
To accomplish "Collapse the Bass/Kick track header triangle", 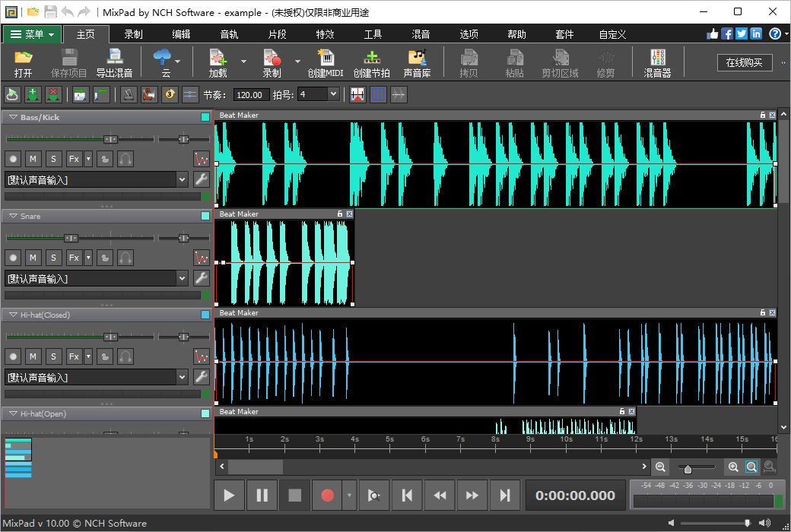I will point(13,117).
